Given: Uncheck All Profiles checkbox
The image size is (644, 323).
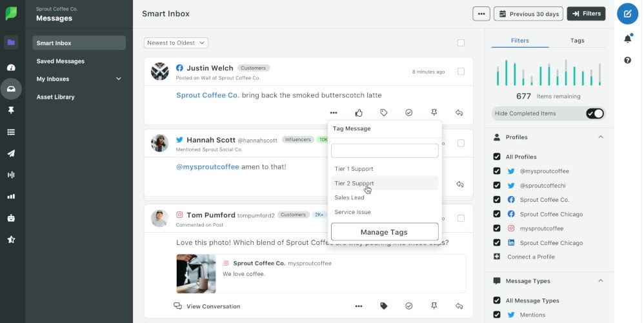Looking at the screenshot, I should pyautogui.click(x=497, y=157).
